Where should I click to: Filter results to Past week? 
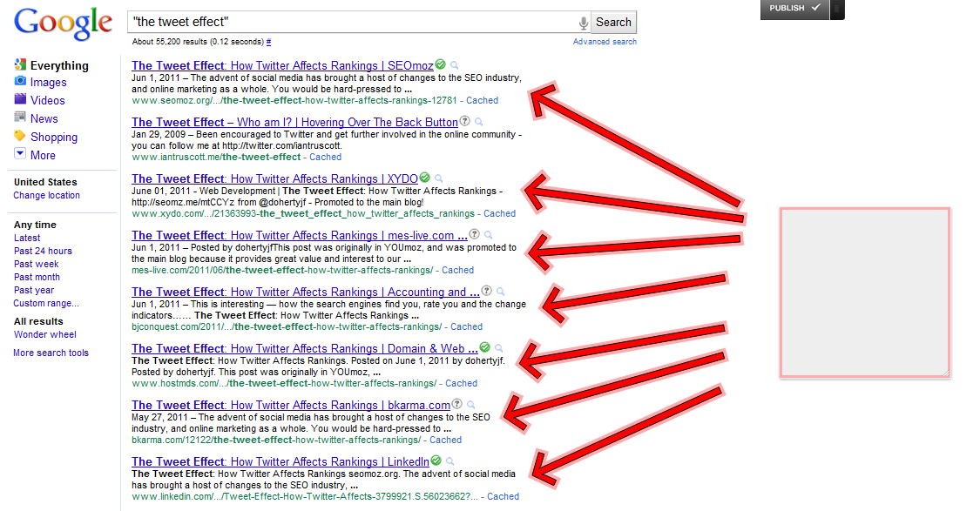click(x=37, y=265)
